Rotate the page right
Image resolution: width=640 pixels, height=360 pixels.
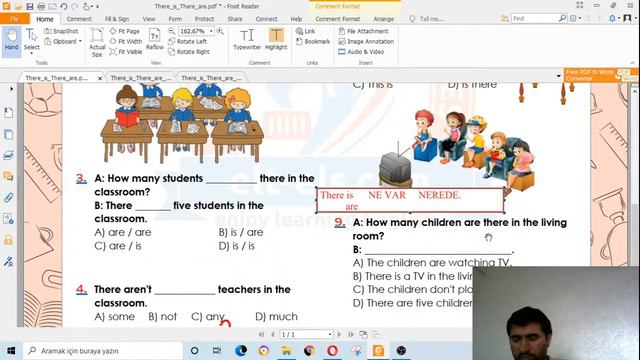click(189, 52)
